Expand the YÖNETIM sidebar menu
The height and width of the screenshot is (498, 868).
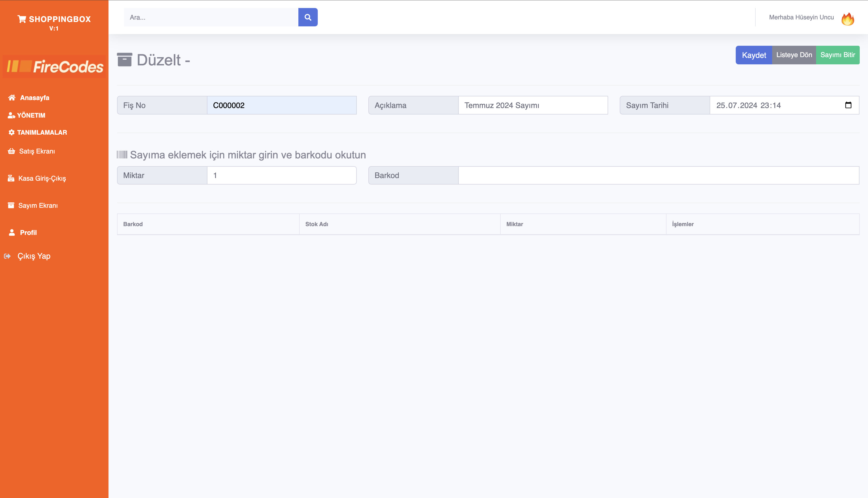pos(31,115)
